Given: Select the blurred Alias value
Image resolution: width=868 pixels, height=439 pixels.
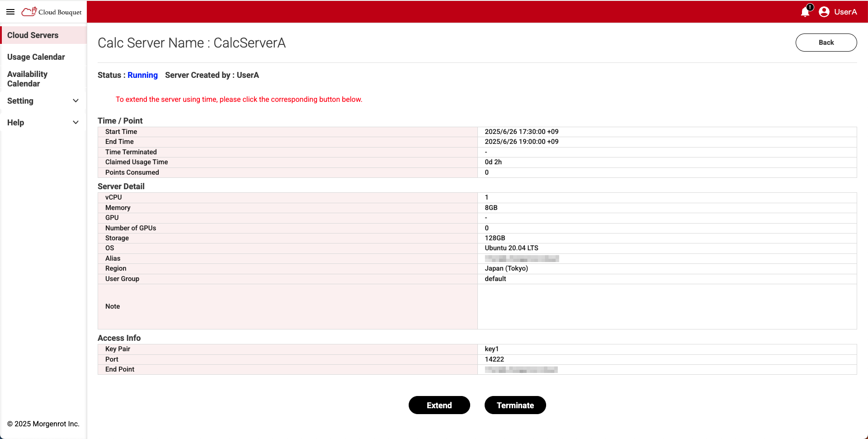Looking at the screenshot, I should 522,258.
